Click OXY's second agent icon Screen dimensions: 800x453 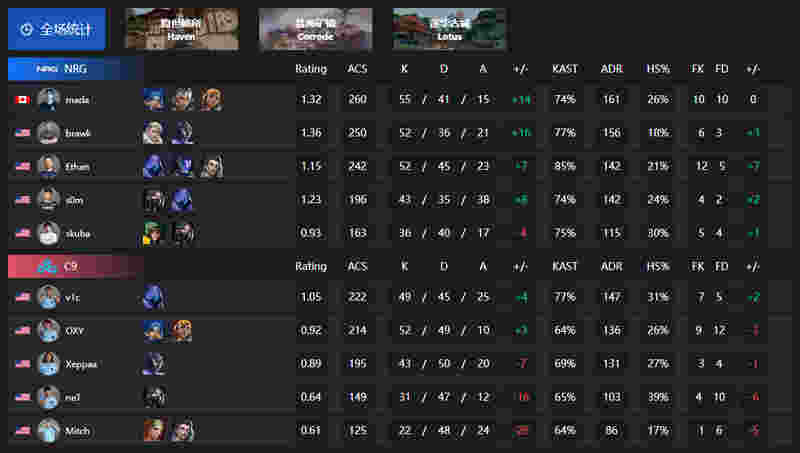coord(182,331)
